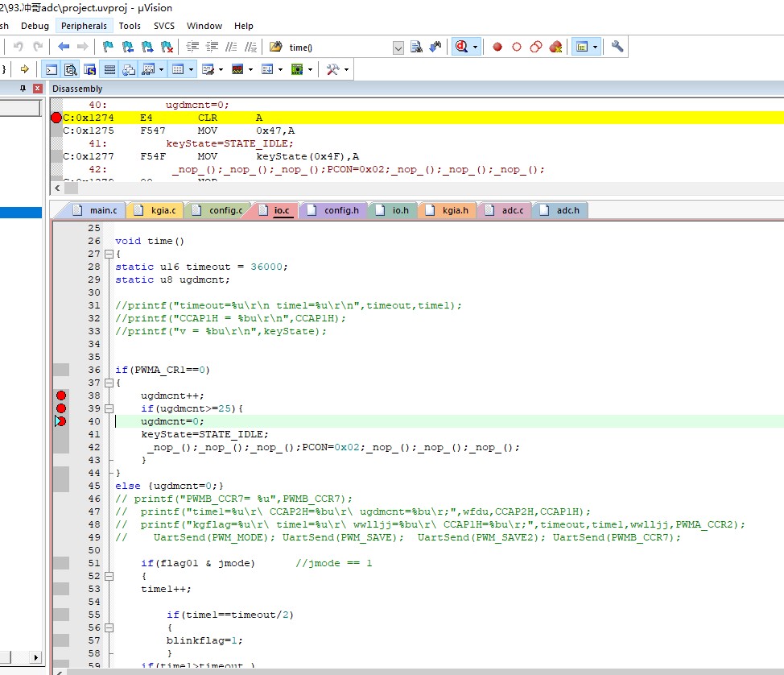This screenshot has height=675, width=784.
Task: Switch to the kgia.c tab
Action: 155,211
